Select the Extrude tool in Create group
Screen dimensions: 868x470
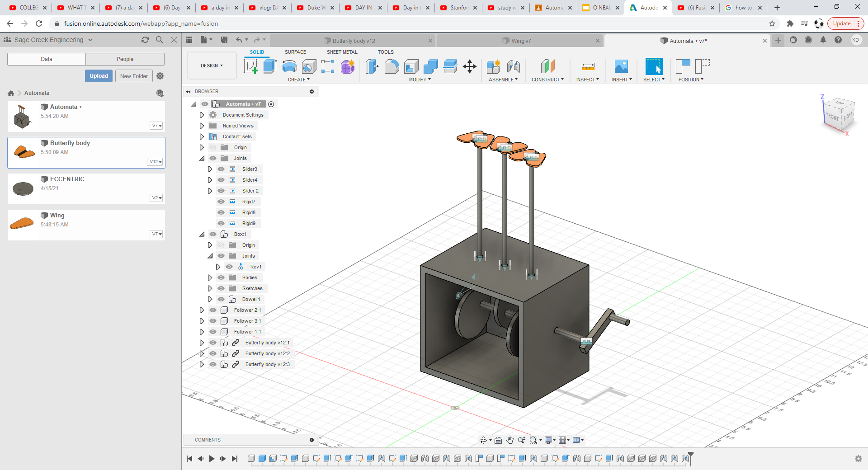pos(270,66)
